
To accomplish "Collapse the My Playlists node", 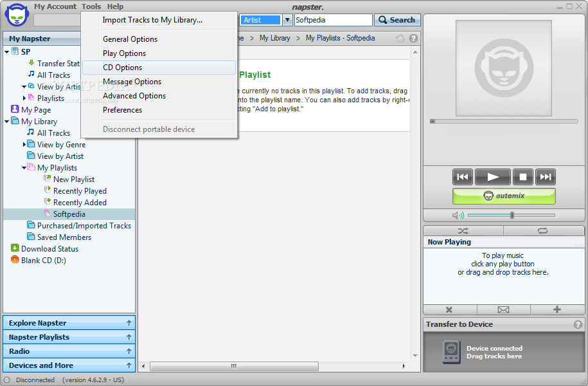I will click(x=24, y=168).
